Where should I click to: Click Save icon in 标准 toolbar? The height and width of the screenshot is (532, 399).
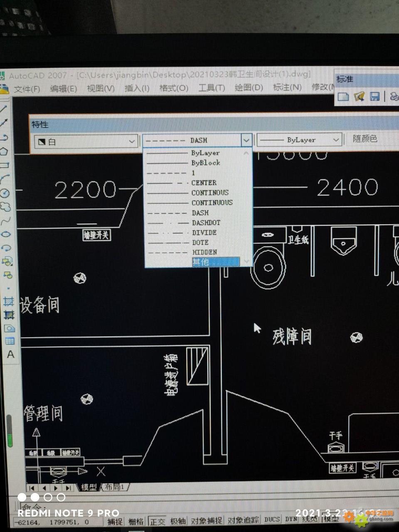tap(375, 96)
